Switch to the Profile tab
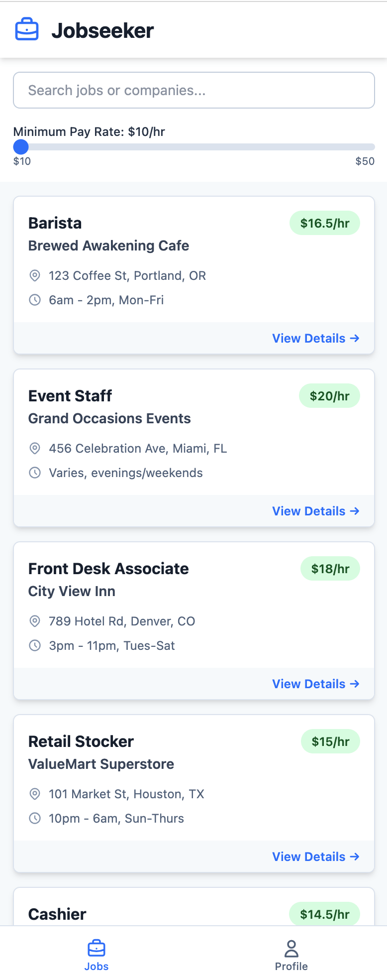The height and width of the screenshot is (980, 387). click(291, 955)
